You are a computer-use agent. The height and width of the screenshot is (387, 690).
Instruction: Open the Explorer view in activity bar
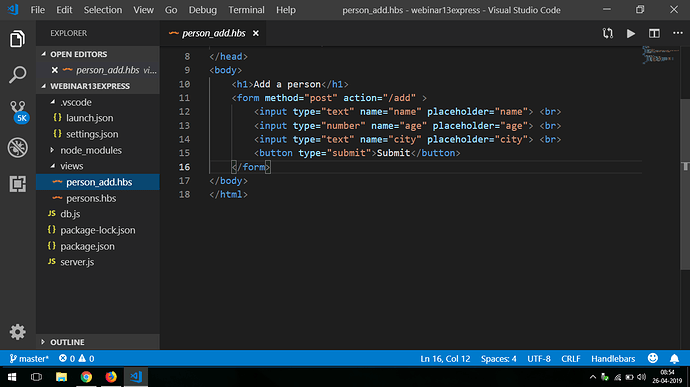point(18,39)
